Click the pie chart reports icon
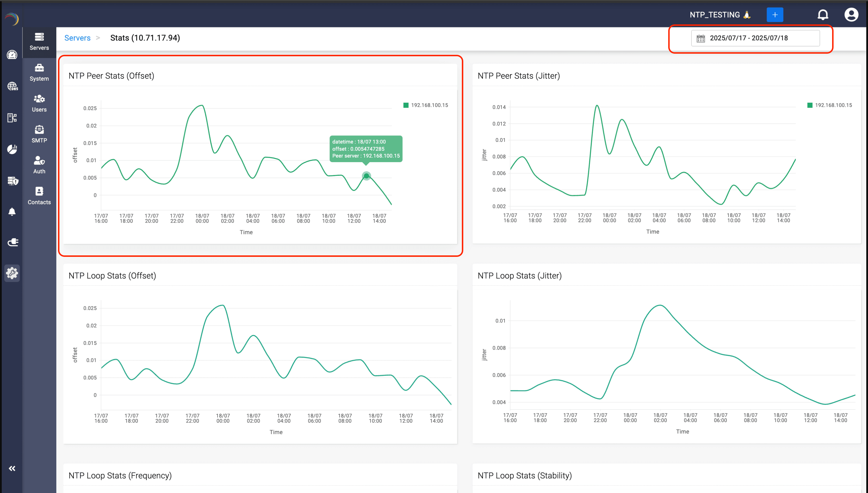Screen dimensions: 868x493 (12, 149)
